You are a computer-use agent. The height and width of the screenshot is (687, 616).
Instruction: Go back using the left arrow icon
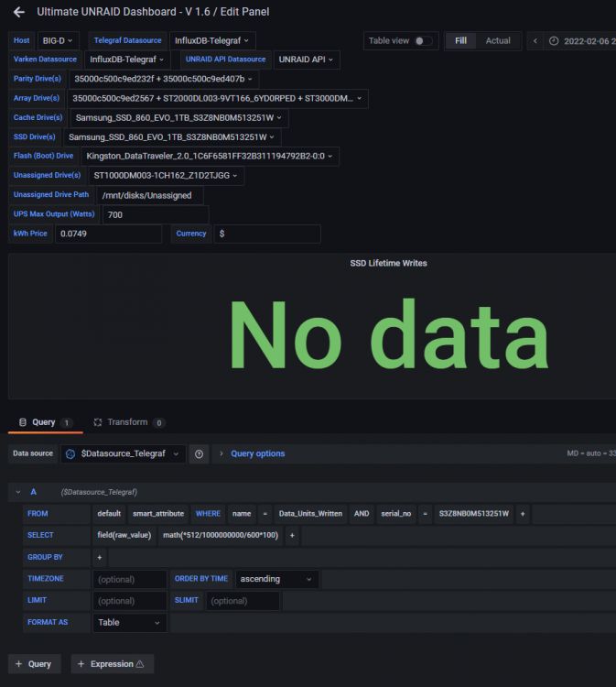point(19,12)
